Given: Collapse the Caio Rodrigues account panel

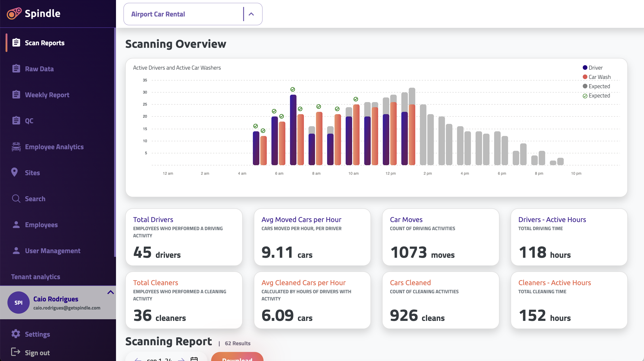Looking at the screenshot, I should point(110,293).
